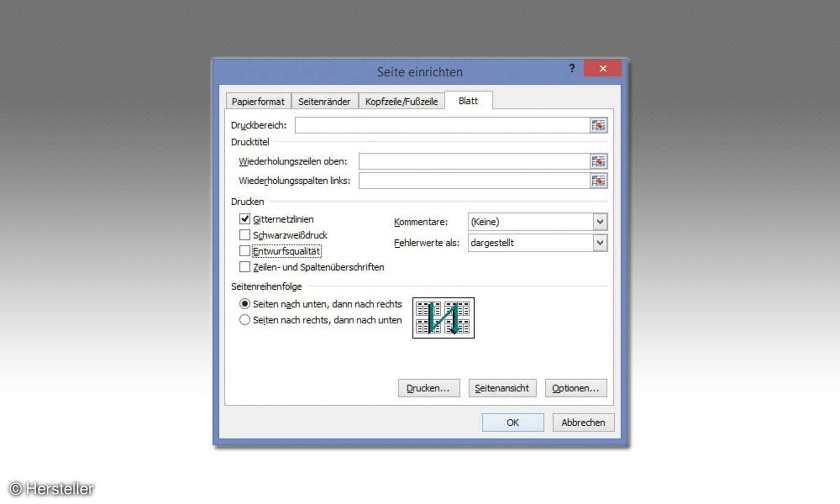Enable the Entwurfsqualität option

tap(245, 251)
